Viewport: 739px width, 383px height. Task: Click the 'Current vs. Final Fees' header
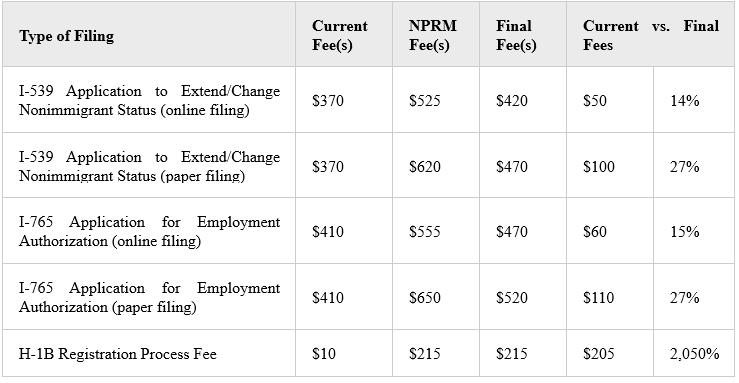click(x=650, y=34)
